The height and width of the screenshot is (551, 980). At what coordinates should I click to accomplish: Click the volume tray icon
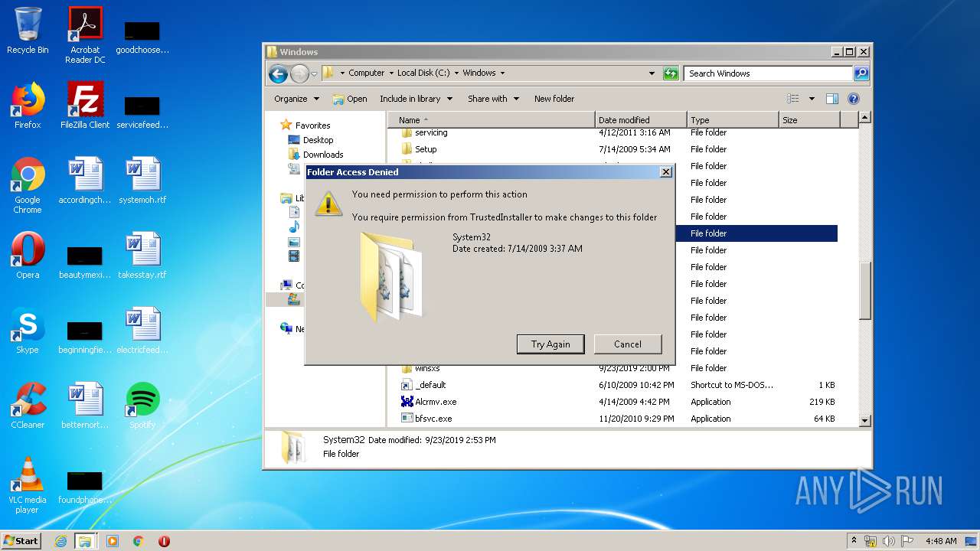coord(888,541)
